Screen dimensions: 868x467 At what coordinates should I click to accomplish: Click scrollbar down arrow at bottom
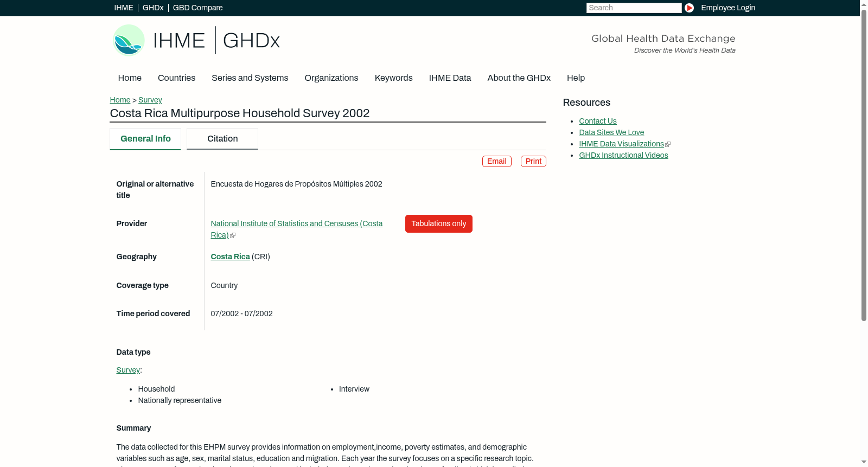[x=864, y=462]
